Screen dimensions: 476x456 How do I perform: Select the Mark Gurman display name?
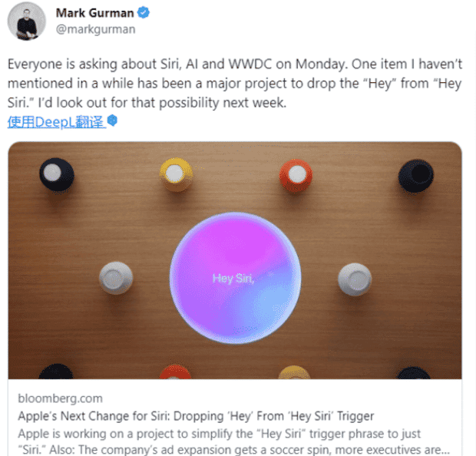(x=94, y=13)
